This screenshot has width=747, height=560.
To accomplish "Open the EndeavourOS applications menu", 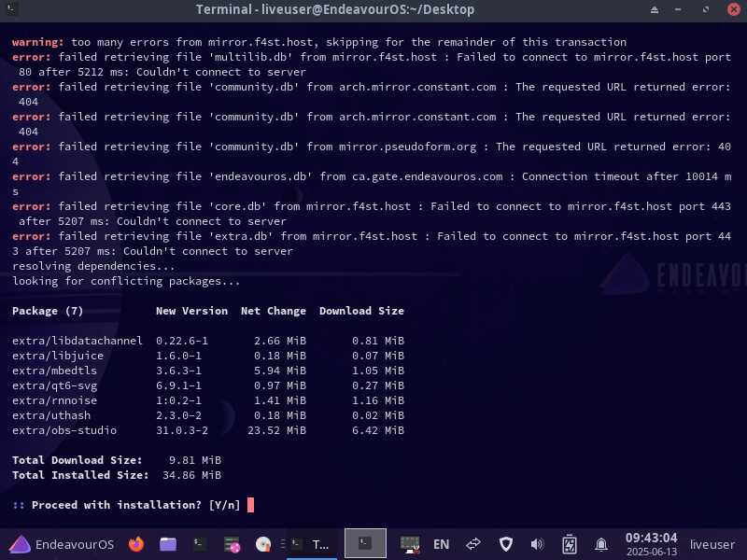I will pos(62,544).
